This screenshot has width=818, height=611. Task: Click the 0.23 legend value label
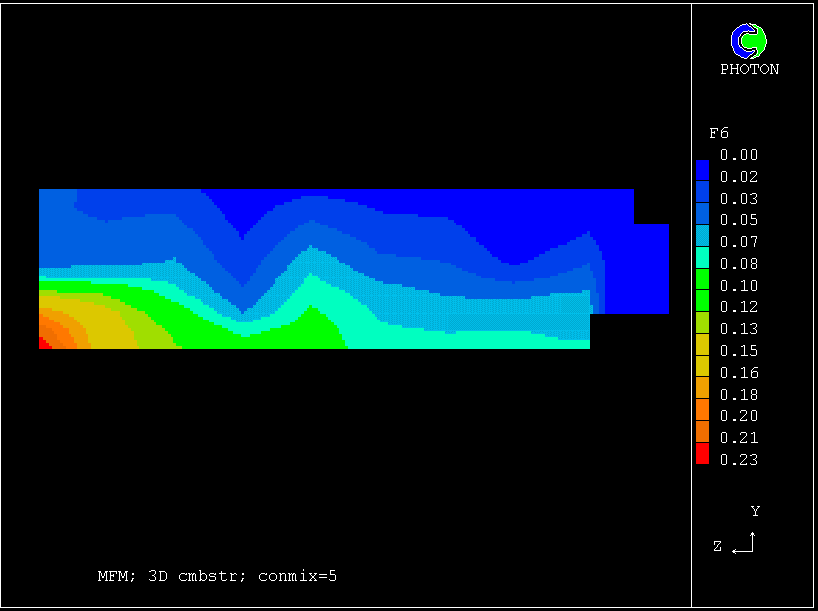point(739,460)
